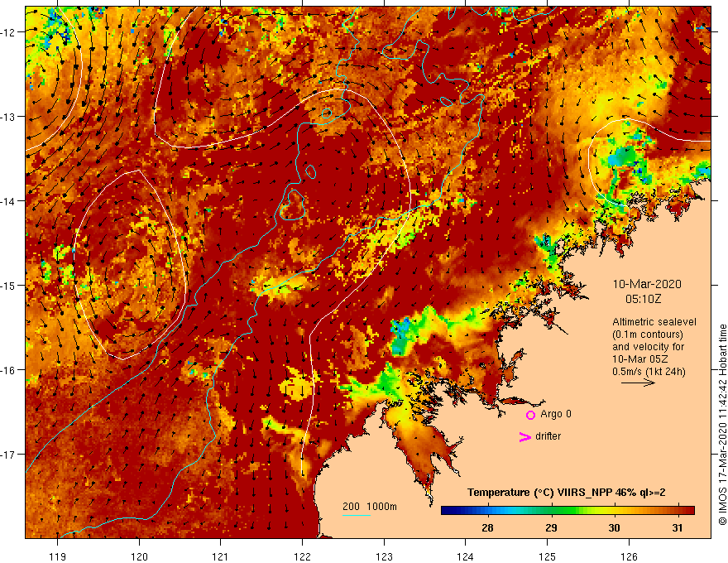Click the Temperature VIIRS_NPP title text
Image resolution: width=728 pixels, height=563 pixels.
(x=567, y=493)
